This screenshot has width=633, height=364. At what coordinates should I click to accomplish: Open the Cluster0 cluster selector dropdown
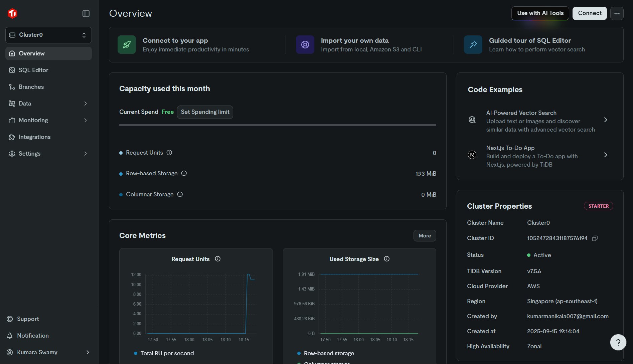(48, 35)
